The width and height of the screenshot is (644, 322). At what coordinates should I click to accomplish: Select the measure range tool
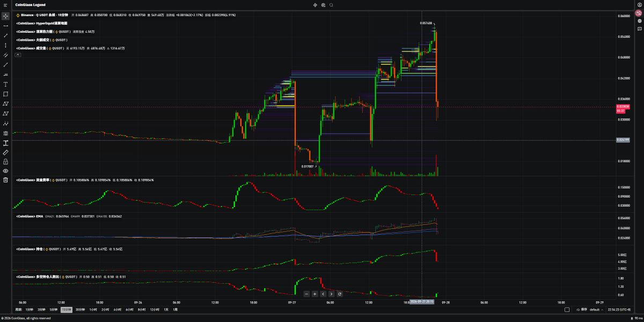pos(5,143)
